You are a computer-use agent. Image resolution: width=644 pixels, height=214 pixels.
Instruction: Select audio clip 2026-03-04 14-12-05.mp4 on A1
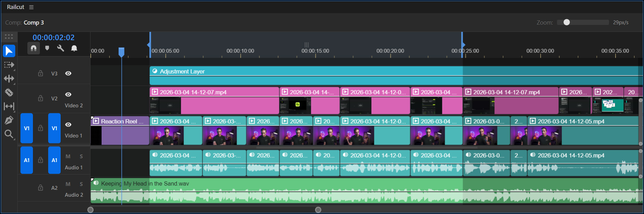(x=583, y=163)
